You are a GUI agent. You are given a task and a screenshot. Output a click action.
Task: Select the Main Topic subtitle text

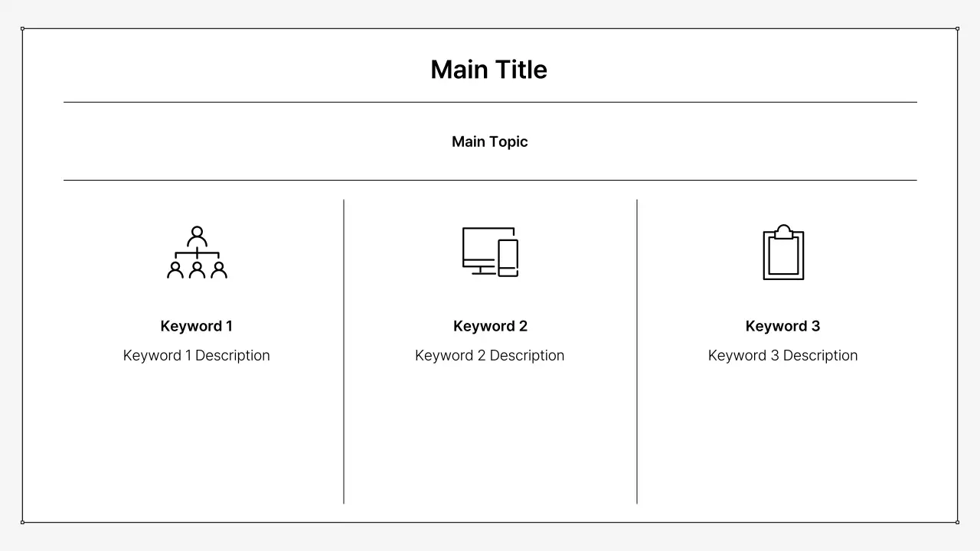(x=489, y=142)
